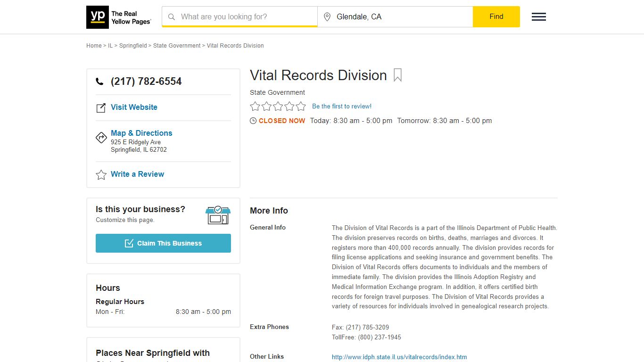Call phone number (217) 782-6554

tap(146, 82)
